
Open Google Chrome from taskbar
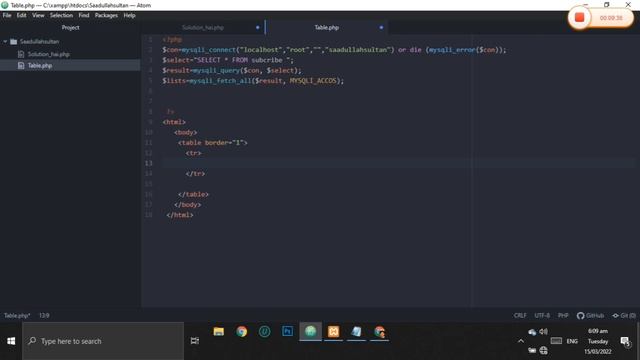tap(241, 331)
